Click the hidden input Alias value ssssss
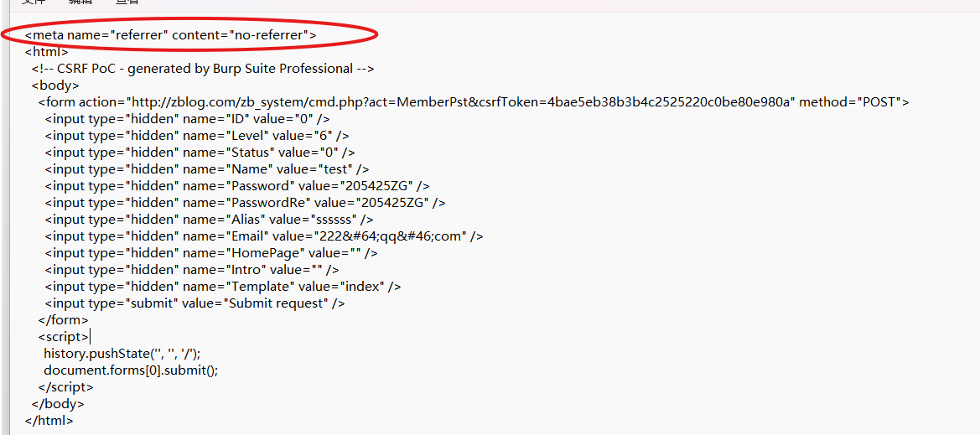Screen dimensions: 980x435 click(x=210, y=220)
